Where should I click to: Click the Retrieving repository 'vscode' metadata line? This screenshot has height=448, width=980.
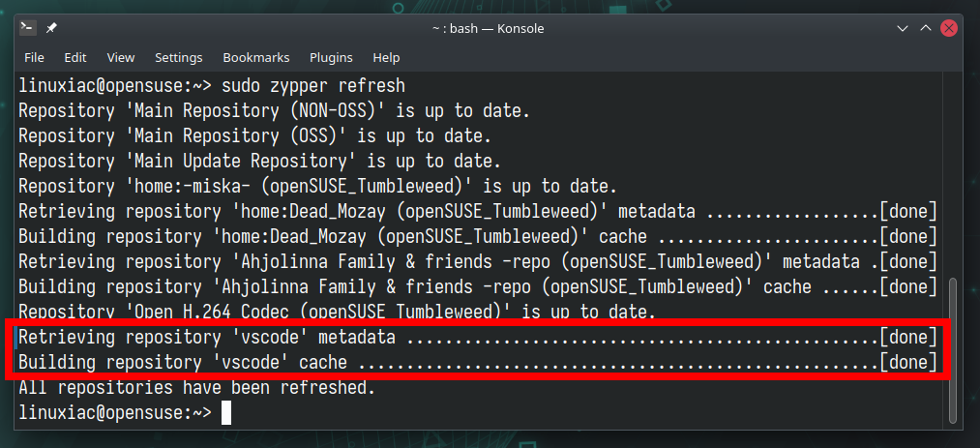coord(478,338)
